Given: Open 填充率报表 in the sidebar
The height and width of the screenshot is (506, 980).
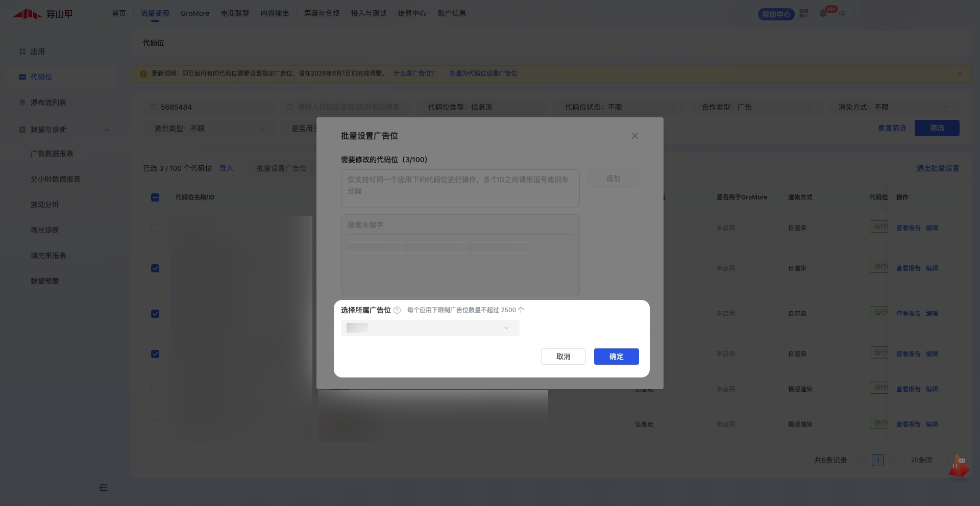Looking at the screenshot, I should click(x=48, y=256).
